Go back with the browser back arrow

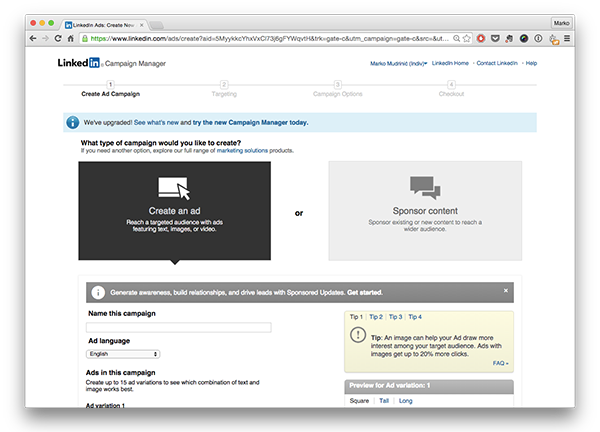(33, 38)
